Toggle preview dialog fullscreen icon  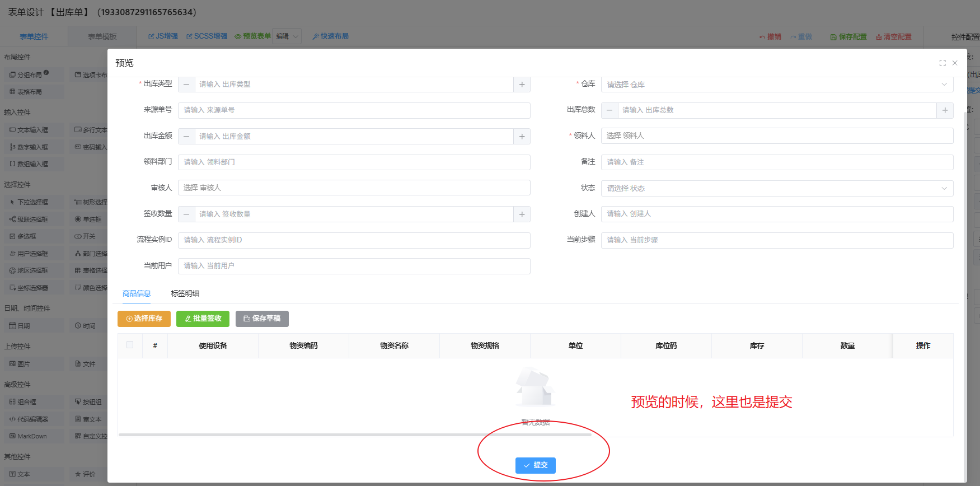click(x=943, y=63)
